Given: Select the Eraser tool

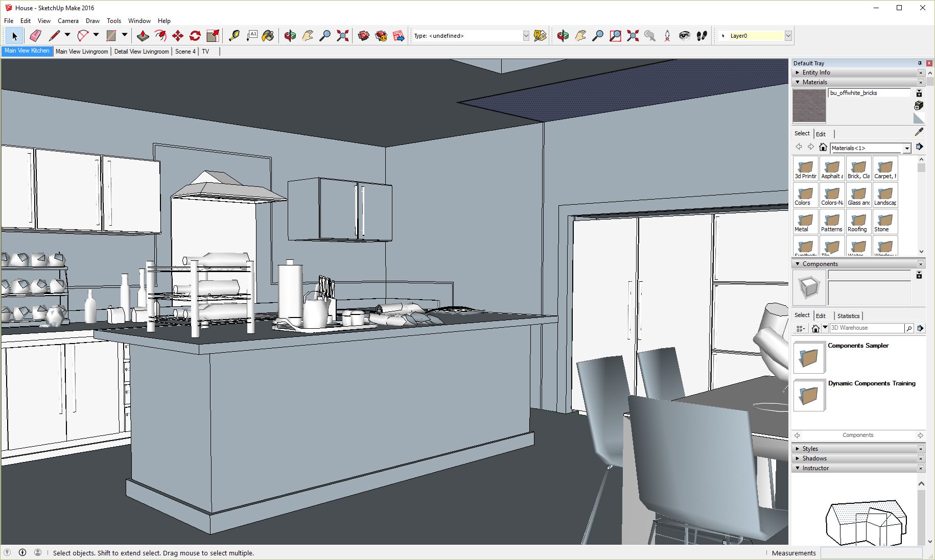Looking at the screenshot, I should [x=35, y=36].
